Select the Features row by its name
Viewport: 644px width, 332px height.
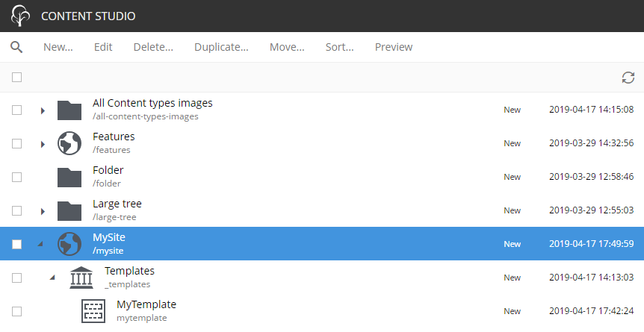click(x=114, y=137)
